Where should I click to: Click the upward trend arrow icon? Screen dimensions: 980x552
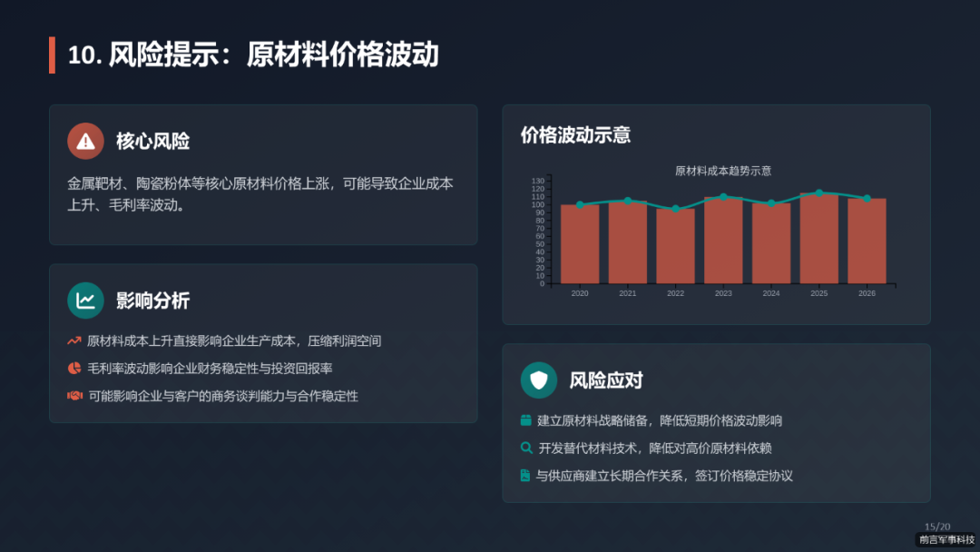(73, 340)
